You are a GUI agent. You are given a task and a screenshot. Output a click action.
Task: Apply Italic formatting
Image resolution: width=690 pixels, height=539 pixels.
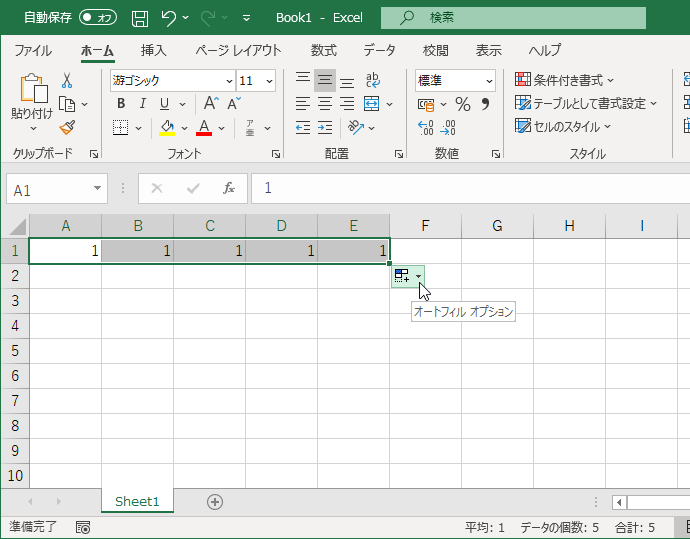tap(143, 104)
